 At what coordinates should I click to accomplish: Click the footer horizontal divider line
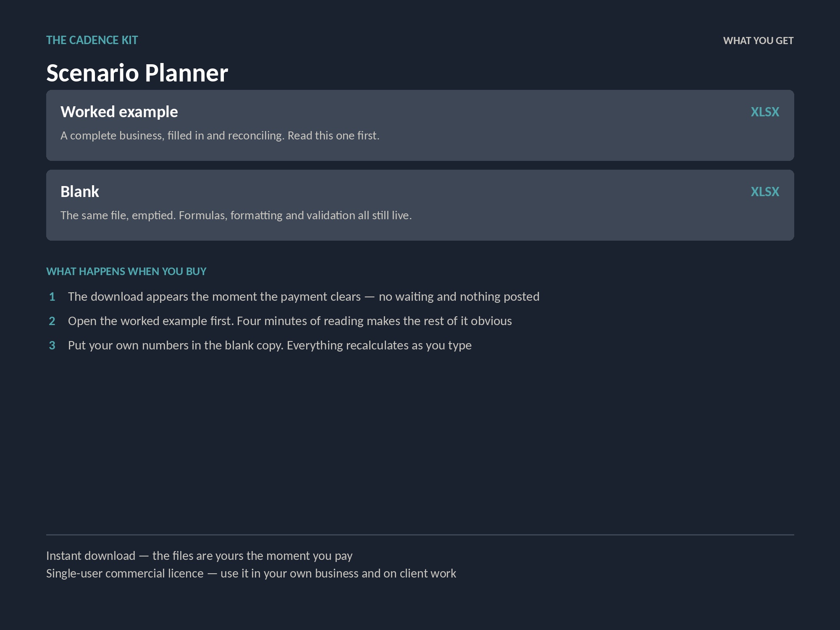420,535
